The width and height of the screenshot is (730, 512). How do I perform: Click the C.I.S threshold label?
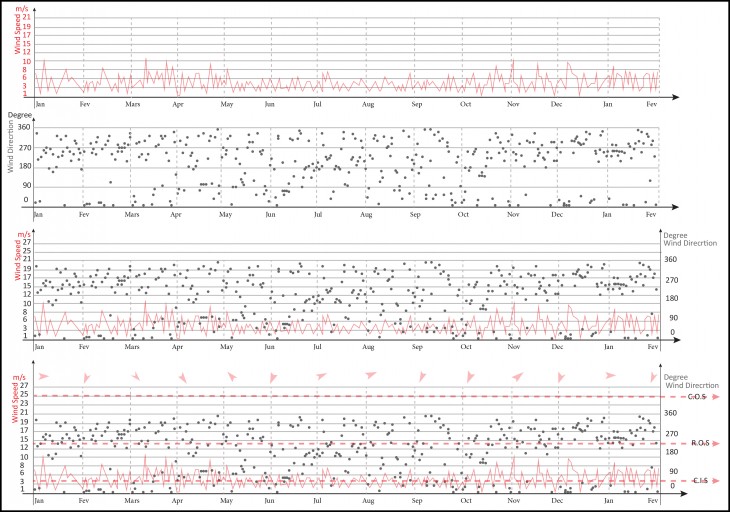[x=697, y=481]
